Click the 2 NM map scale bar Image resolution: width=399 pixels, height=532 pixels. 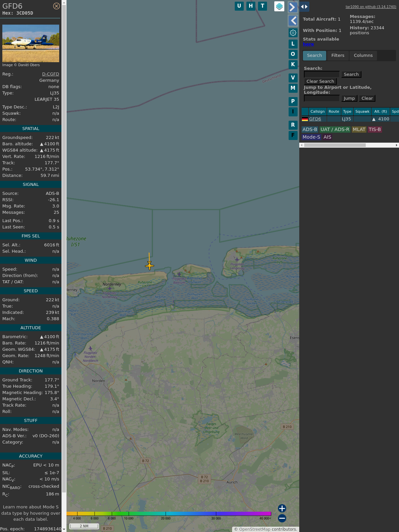pyautogui.click(x=84, y=526)
